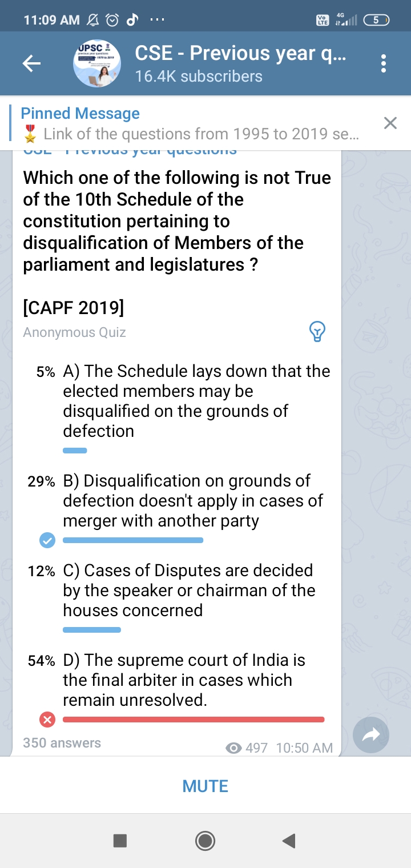Tap the Android home circle button

coord(205,841)
